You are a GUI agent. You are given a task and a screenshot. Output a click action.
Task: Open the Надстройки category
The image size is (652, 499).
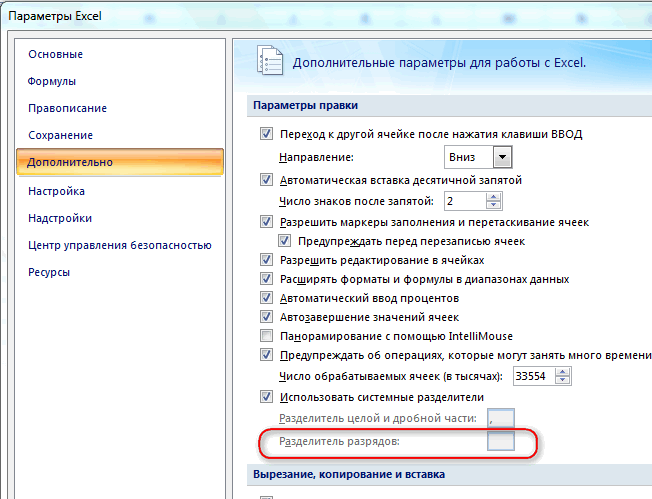[x=60, y=218]
